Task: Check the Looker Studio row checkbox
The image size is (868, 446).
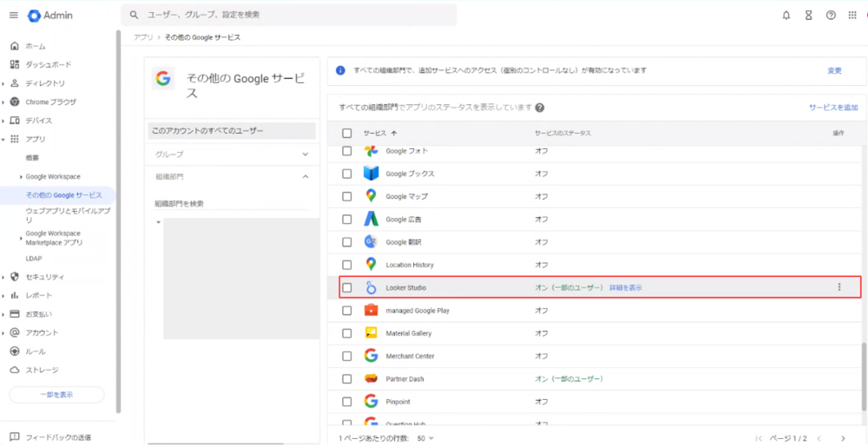Action: click(x=346, y=287)
